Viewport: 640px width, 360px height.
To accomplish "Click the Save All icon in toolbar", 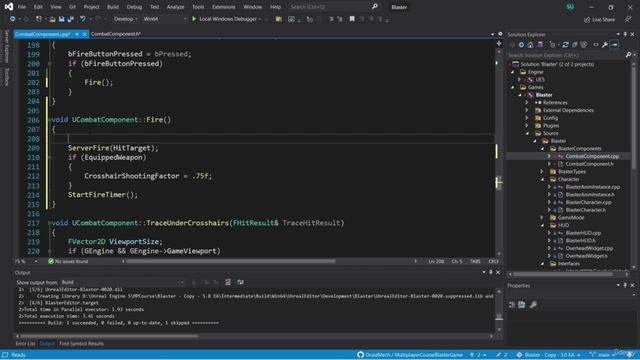I will pyautogui.click(x=71, y=19).
